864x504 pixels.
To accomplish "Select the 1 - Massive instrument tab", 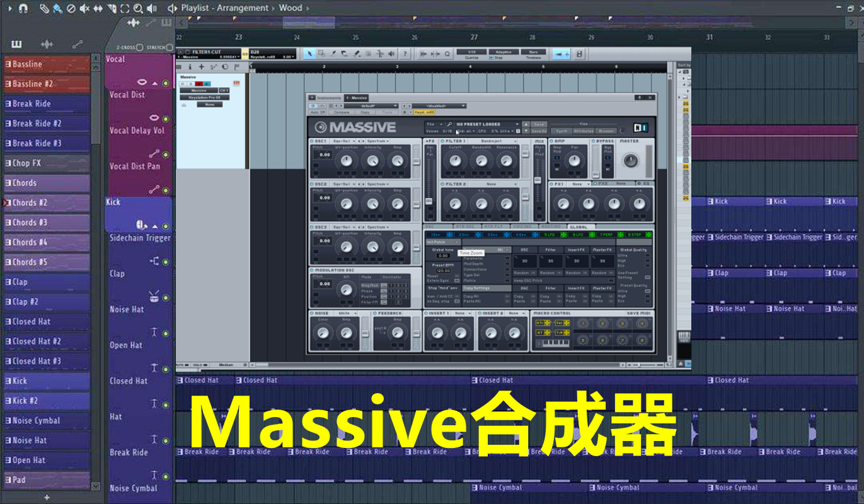I will click(x=356, y=98).
